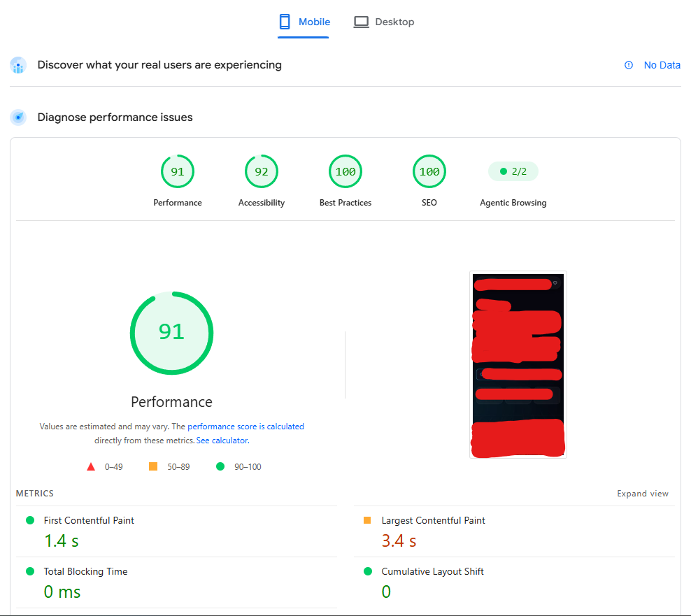The width and height of the screenshot is (691, 616).
Task: Select the Accessibility 92 score gauge
Action: (x=262, y=171)
